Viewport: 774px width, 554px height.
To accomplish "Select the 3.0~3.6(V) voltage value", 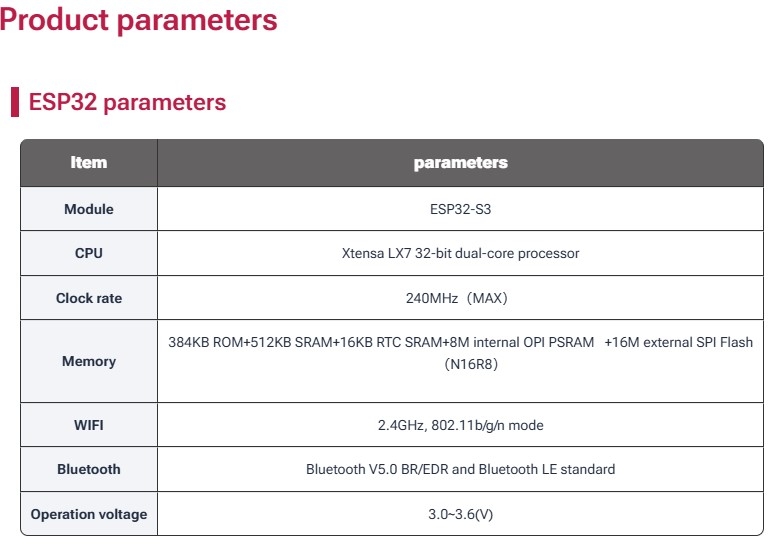I will click(x=460, y=514).
